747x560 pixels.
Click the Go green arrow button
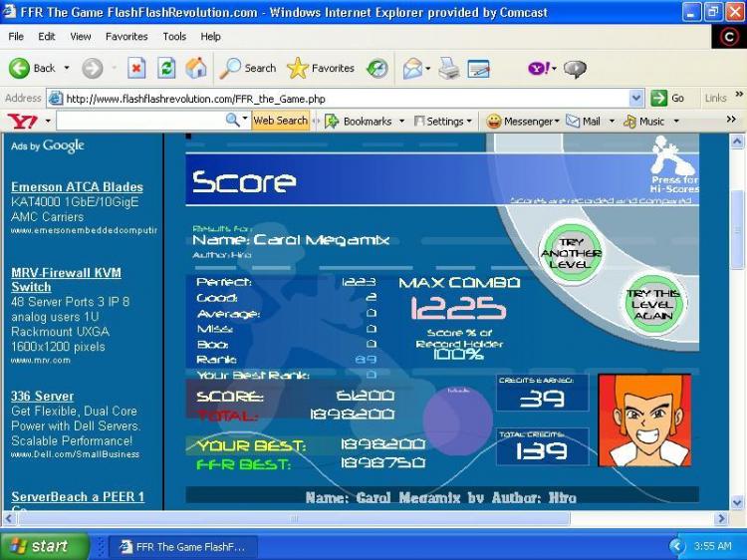(667, 99)
